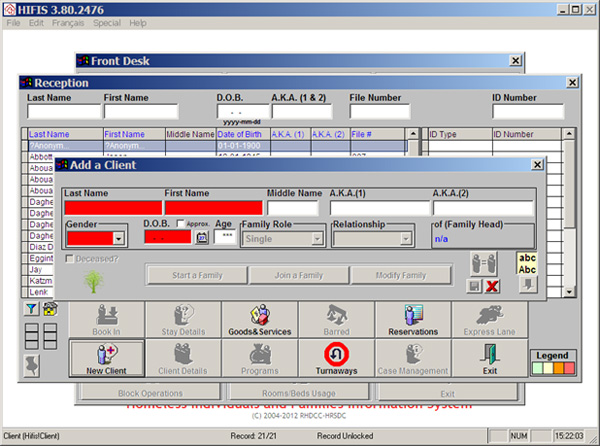Click the Last Name field in Add a Client

tap(112, 208)
